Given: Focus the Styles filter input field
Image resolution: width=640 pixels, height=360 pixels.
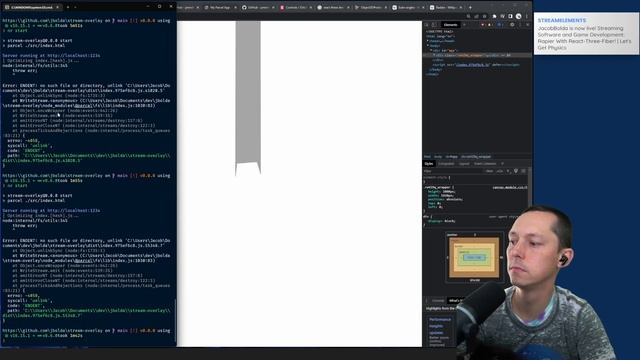Looking at the screenshot, I should [x=453, y=171].
